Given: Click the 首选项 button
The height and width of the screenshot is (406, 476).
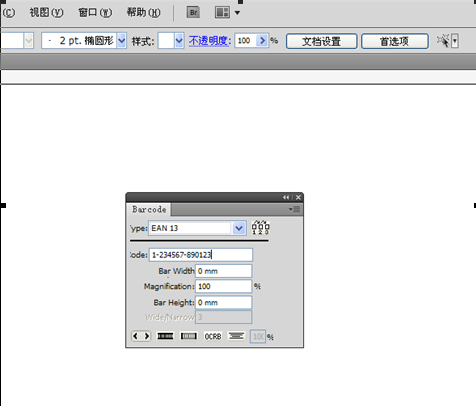Looking at the screenshot, I should [x=395, y=41].
